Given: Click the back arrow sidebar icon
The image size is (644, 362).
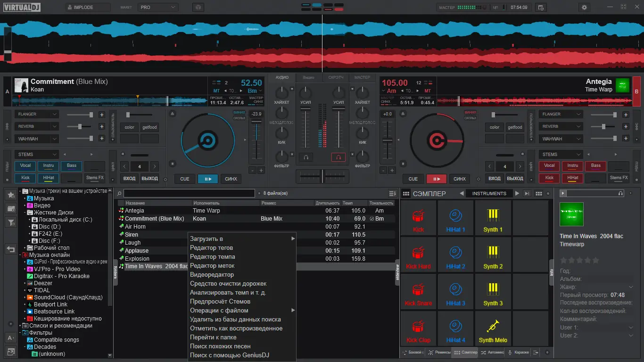Looking at the screenshot, I should coord(10,249).
